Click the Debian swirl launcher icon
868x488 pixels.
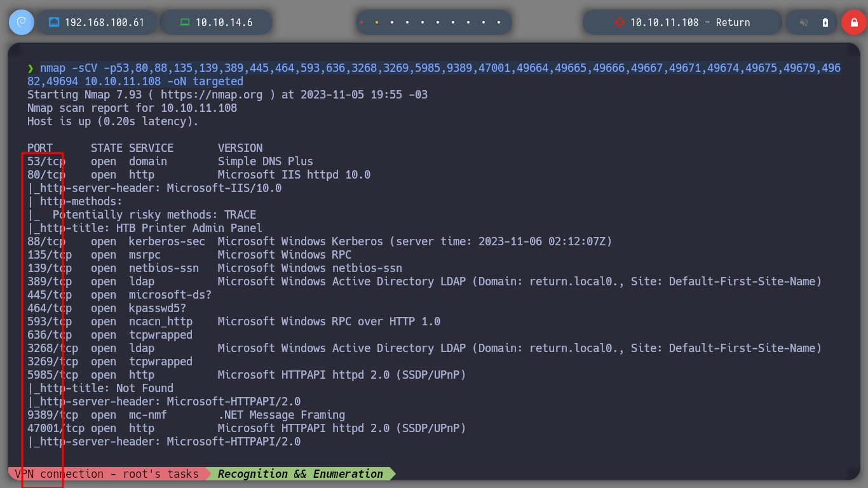(21, 22)
